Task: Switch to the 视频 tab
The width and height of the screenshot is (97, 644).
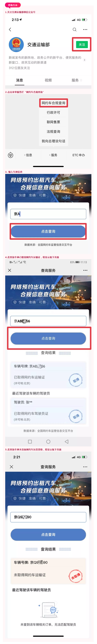Action: coord(48,80)
